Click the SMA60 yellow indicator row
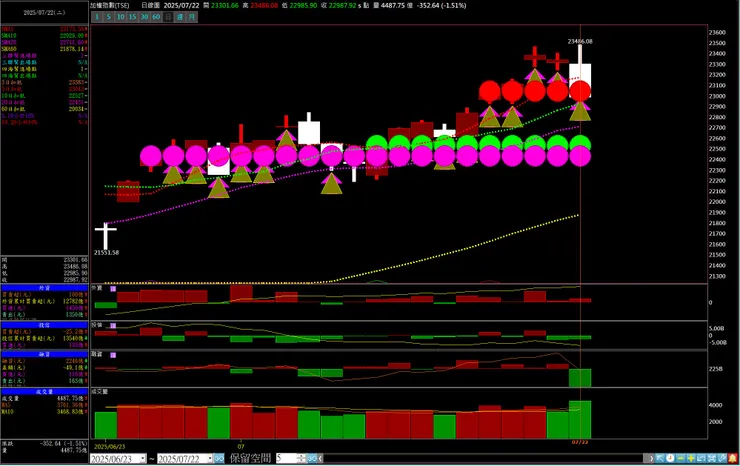Screen dimensions: 740x466 (x=44, y=49)
